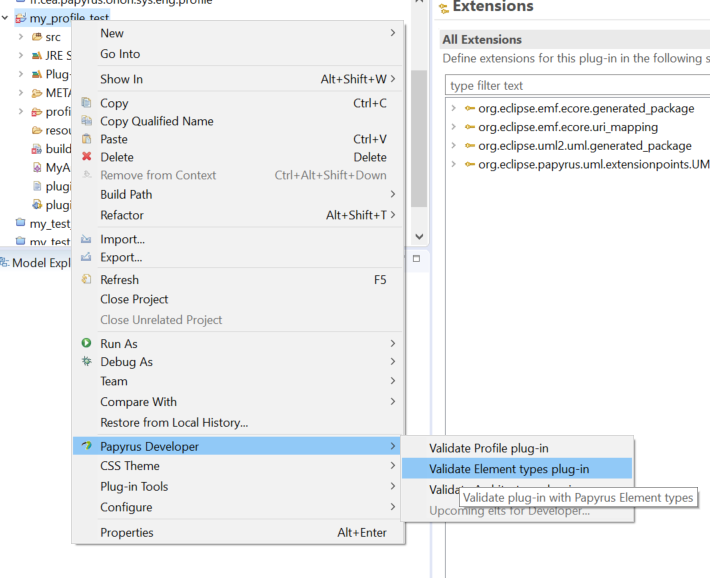
Task: Click the green Run As icon
Action: (x=86, y=343)
